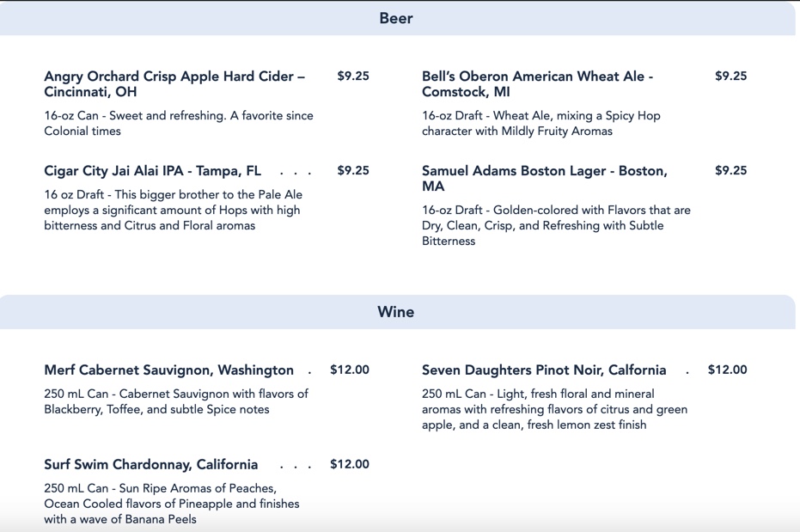Click the Samuel Adams Boston Lager price
Viewport: 800px width, 532px height.
(730, 171)
